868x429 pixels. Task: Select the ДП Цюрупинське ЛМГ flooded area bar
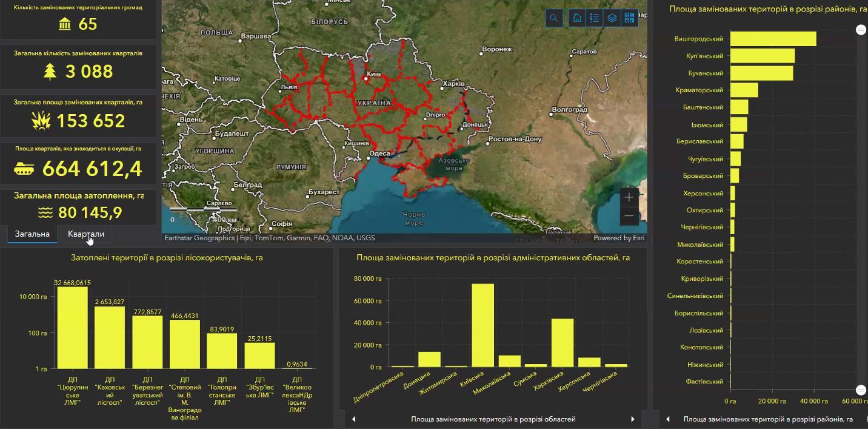(x=72, y=328)
